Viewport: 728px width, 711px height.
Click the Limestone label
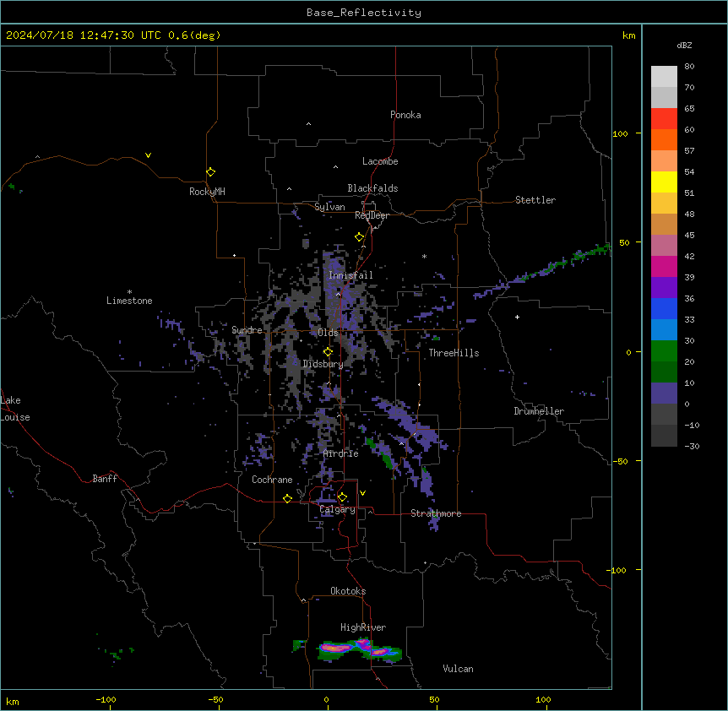[x=129, y=301]
